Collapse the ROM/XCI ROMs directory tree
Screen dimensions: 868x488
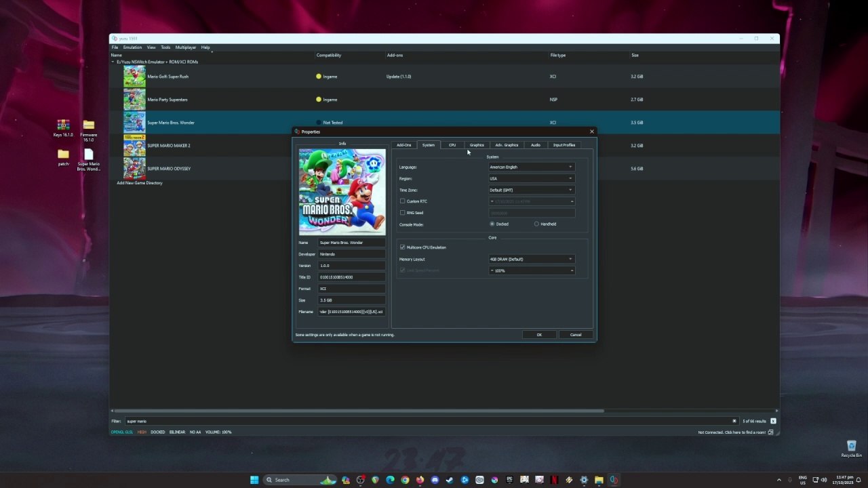(x=113, y=62)
